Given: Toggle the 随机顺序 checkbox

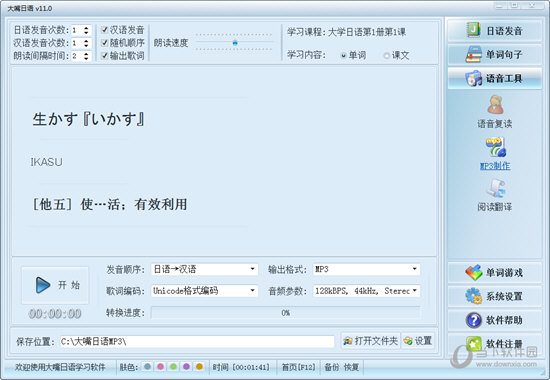Looking at the screenshot, I should 105,42.
